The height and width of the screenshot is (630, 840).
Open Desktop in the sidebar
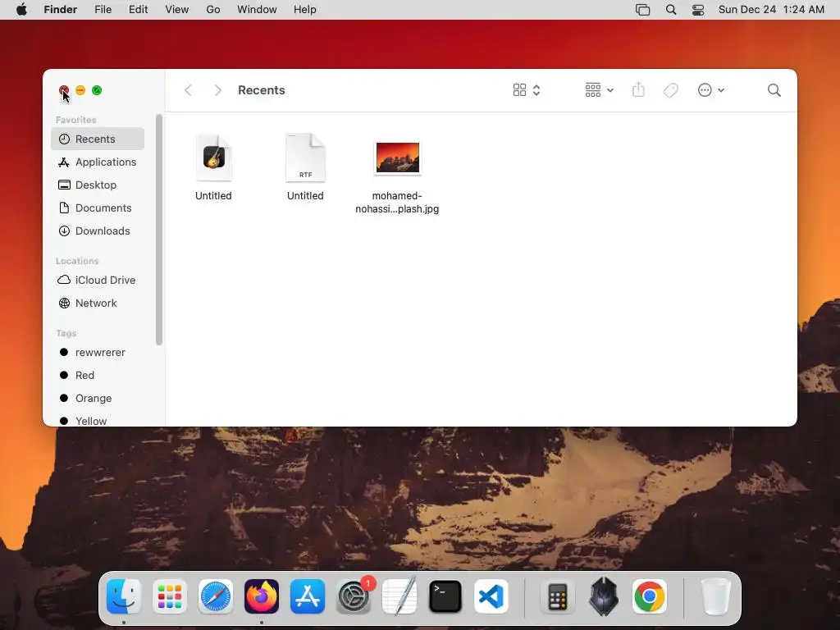[x=98, y=185]
